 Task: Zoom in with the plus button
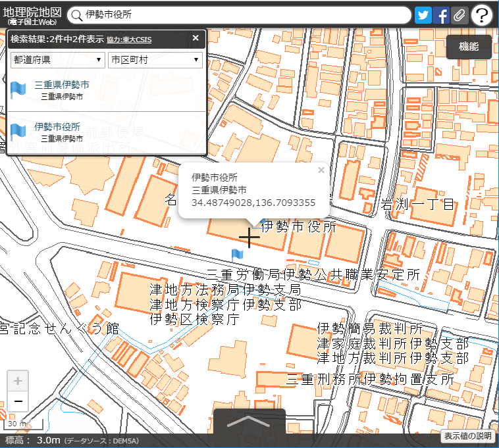coord(18,381)
